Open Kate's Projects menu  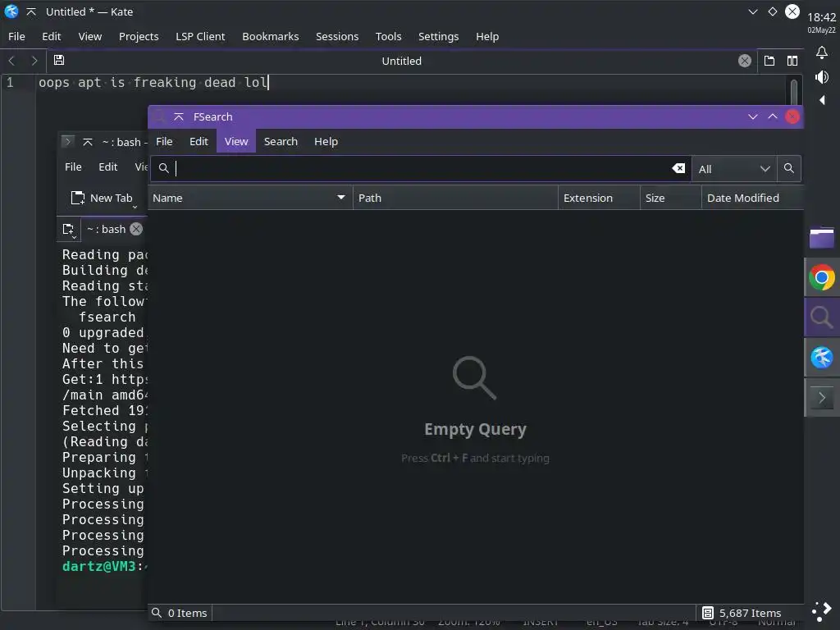pyautogui.click(x=139, y=36)
